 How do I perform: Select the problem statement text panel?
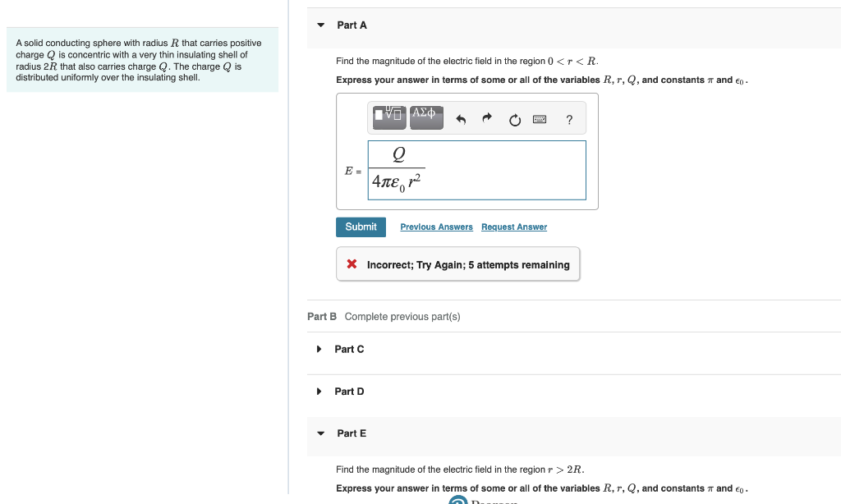142,60
